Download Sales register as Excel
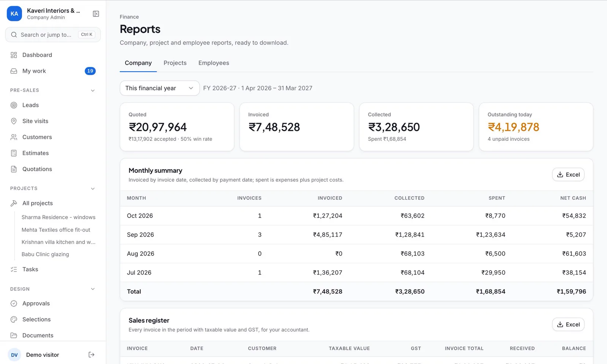 (568, 324)
